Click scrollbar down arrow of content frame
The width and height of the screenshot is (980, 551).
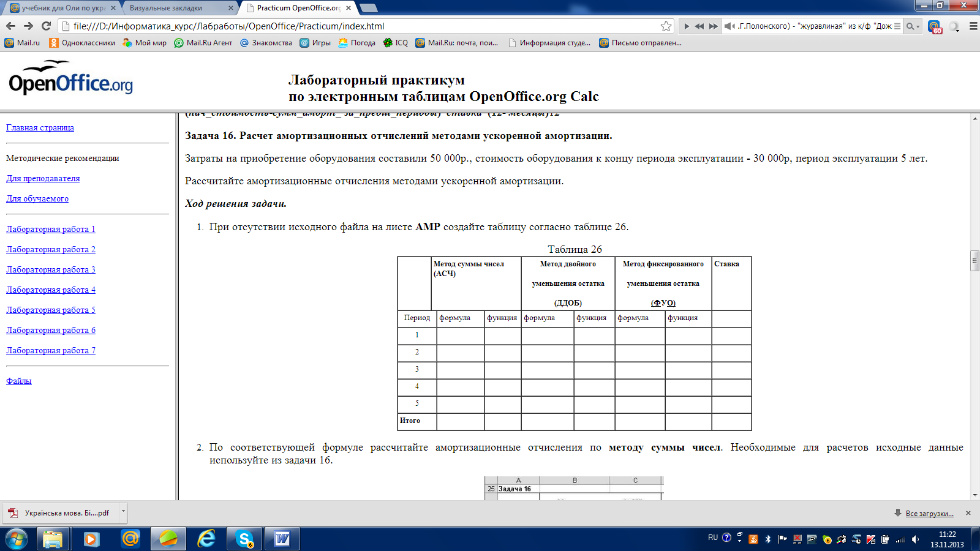click(x=974, y=495)
